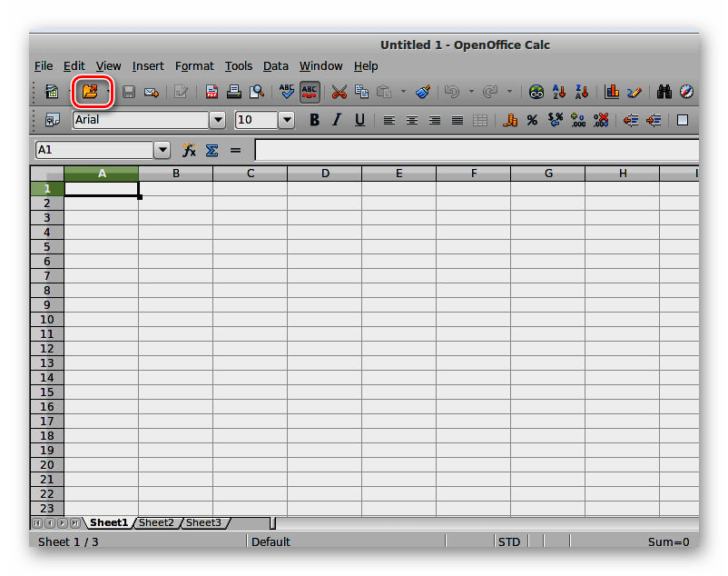Screen dimensions: 728x576
Task: Click the Redo arrow icon
Action: point(490,92)
